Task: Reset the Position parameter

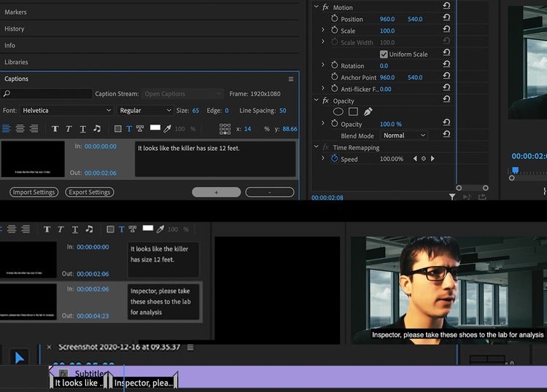Action: point(446,19)
